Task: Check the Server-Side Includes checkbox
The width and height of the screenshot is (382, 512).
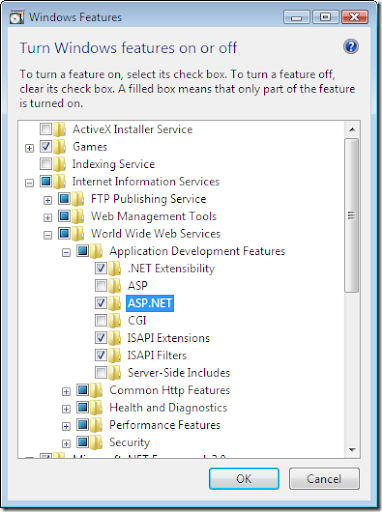Action: [x=101, y=372]
